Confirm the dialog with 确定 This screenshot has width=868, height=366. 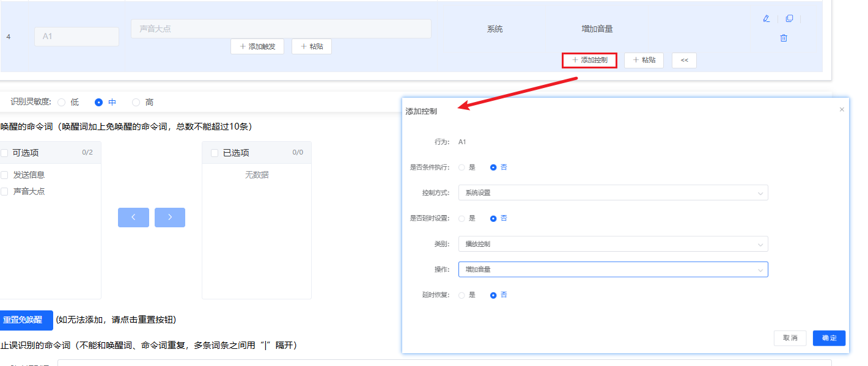[829, 338]
